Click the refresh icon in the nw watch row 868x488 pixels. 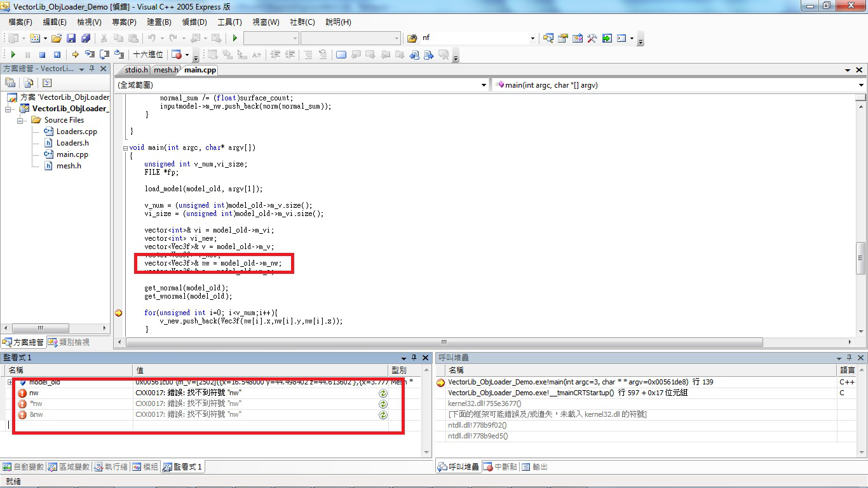coord(383,393)
